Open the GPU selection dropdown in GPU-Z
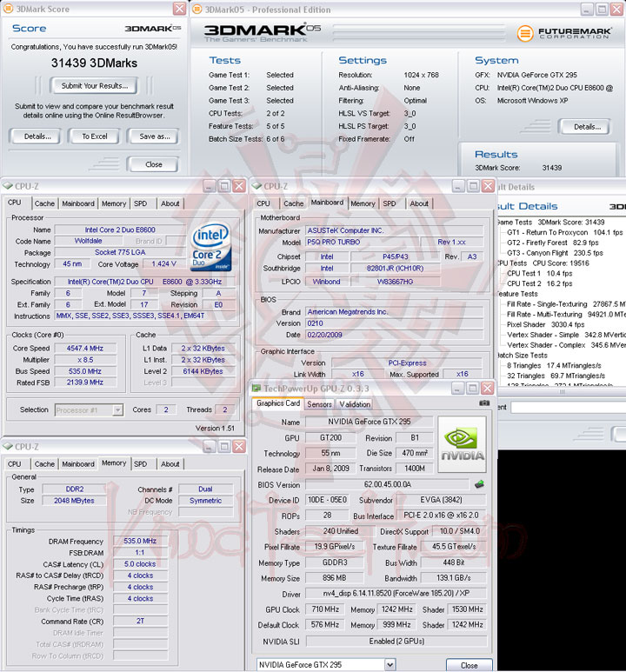Viewport: 626px width, 672px height. tap(390, 665)
